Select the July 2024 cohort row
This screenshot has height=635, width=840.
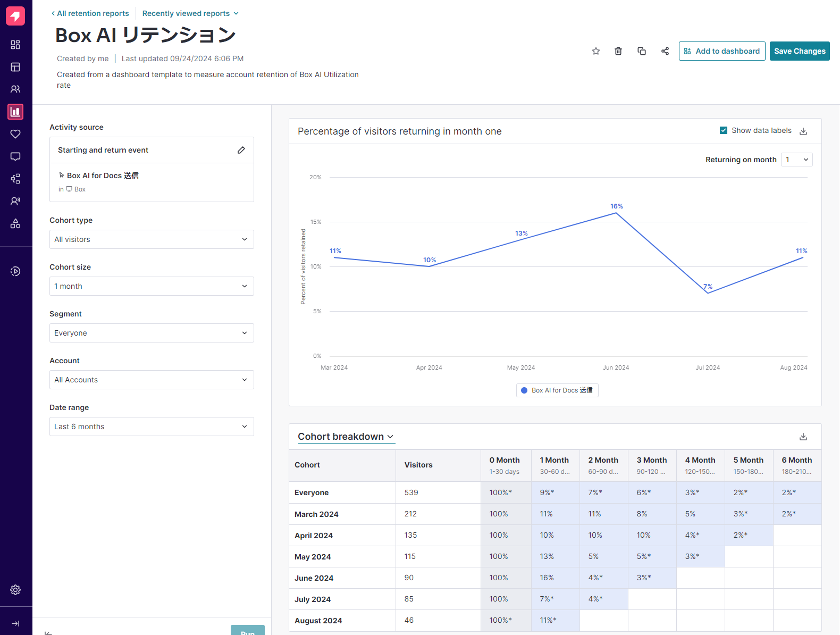(555, 599)
